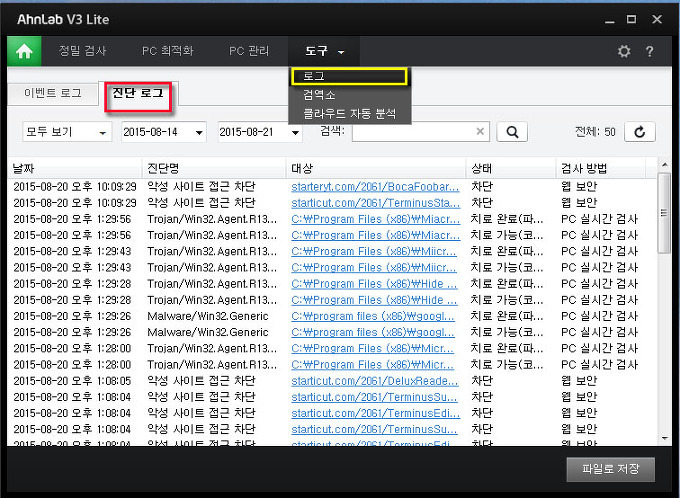Sort by the 날짜 column header
Image resolution: width=680 pixels, height=498 pixels.
(x=75, y=168)
